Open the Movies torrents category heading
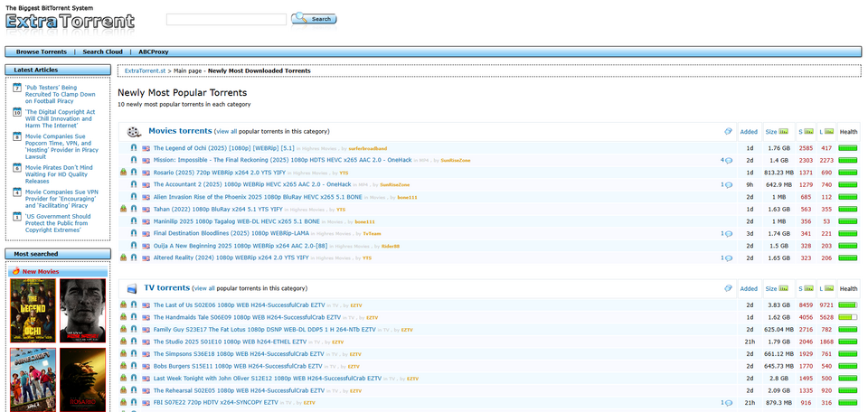Image resolution: width=868 pixels, height=412 pixels. tap(180, 131)
